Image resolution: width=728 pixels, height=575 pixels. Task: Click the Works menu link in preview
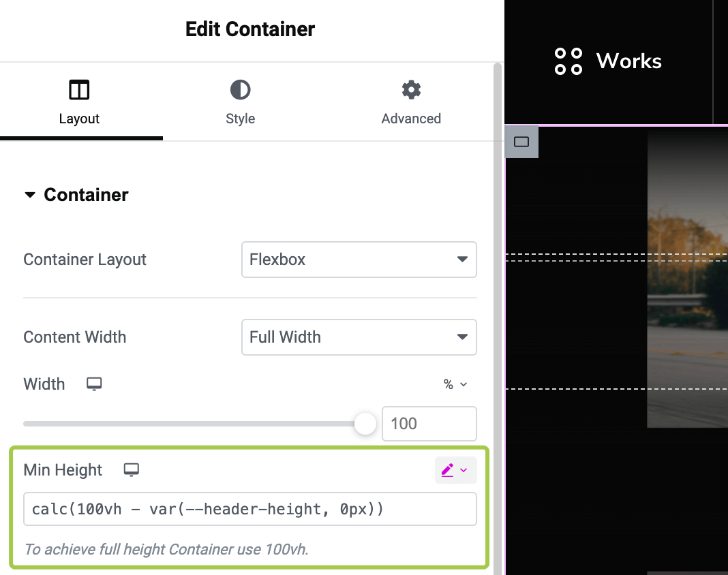click(x=628, y=61)
